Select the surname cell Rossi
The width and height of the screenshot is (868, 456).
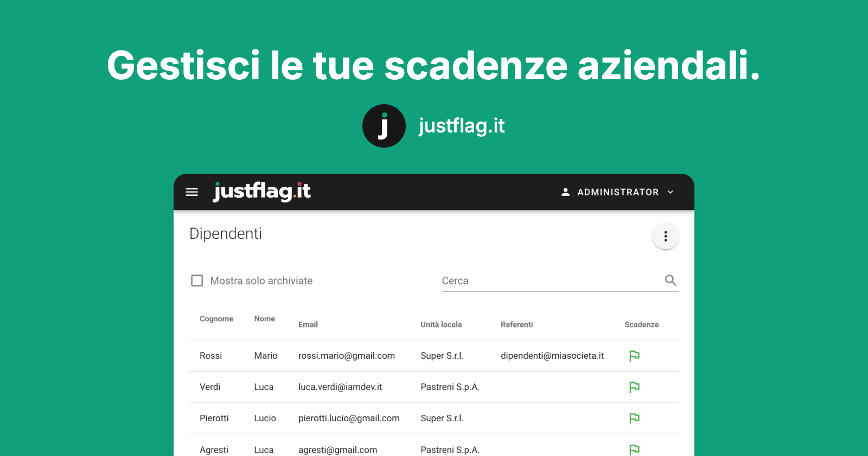point(211,356)
